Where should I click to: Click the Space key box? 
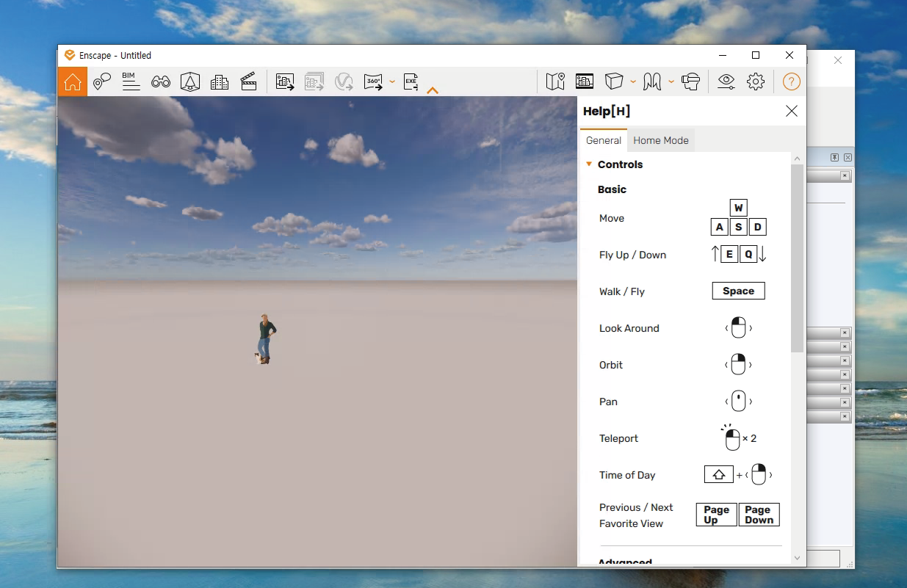point(738,291)
